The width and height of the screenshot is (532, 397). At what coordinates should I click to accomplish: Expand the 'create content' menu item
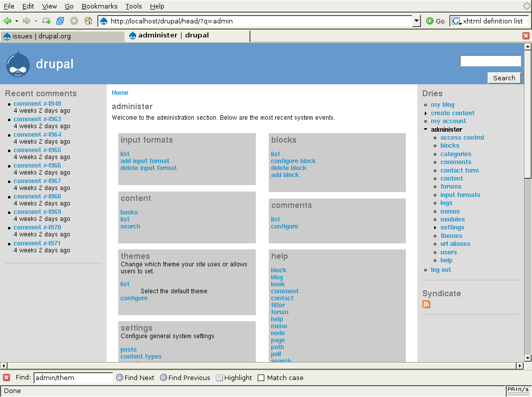[426, 113]
